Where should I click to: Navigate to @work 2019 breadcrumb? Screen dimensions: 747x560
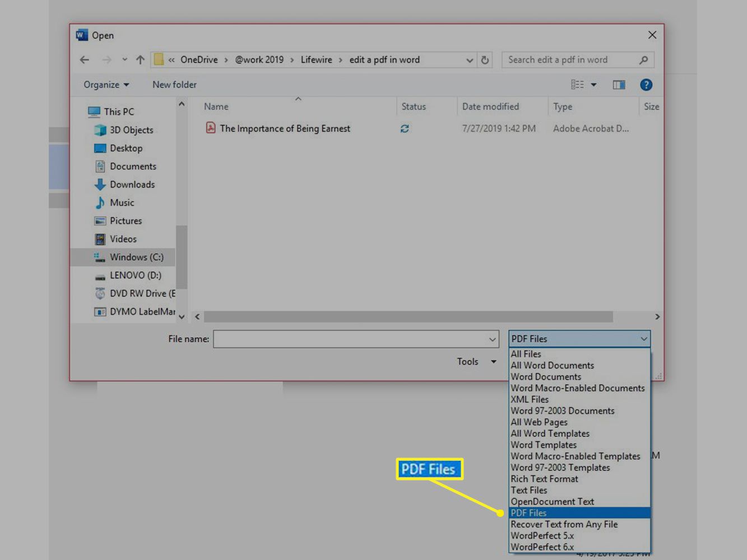259,60
